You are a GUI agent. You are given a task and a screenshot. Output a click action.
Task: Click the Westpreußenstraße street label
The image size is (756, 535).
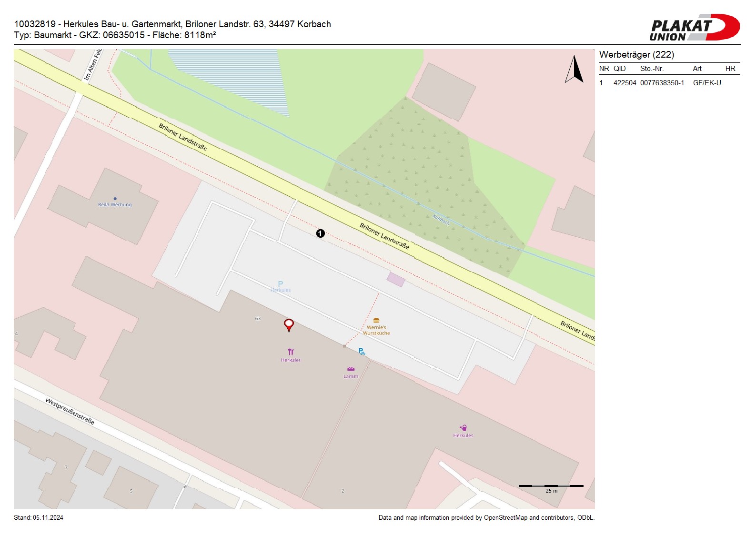[70, 411]
